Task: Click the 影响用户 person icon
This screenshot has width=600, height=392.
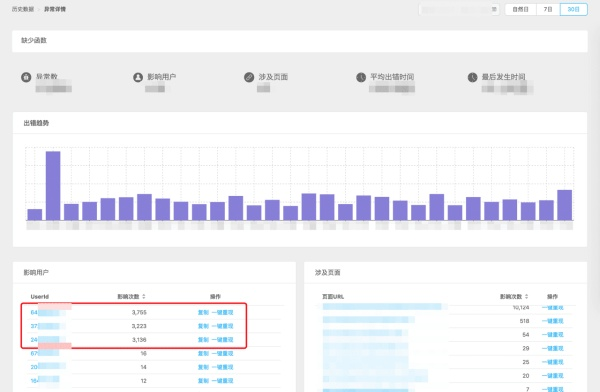Action: [x=138, y=77]
